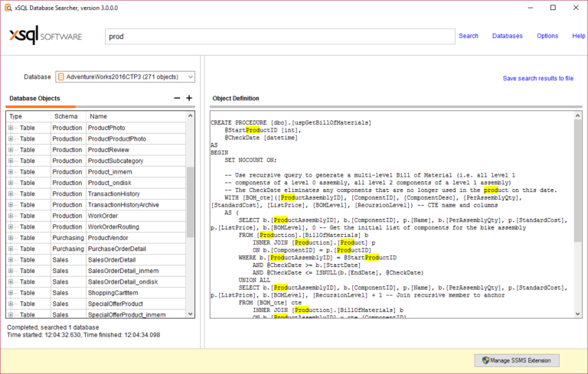This screenshot has width=588, height=374.
Task: Click the xSQL Software logo
Action: coord(45,36)
